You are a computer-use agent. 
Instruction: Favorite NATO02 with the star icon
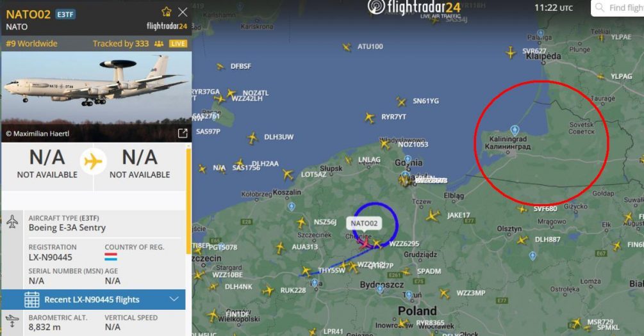tap(167, 12)
